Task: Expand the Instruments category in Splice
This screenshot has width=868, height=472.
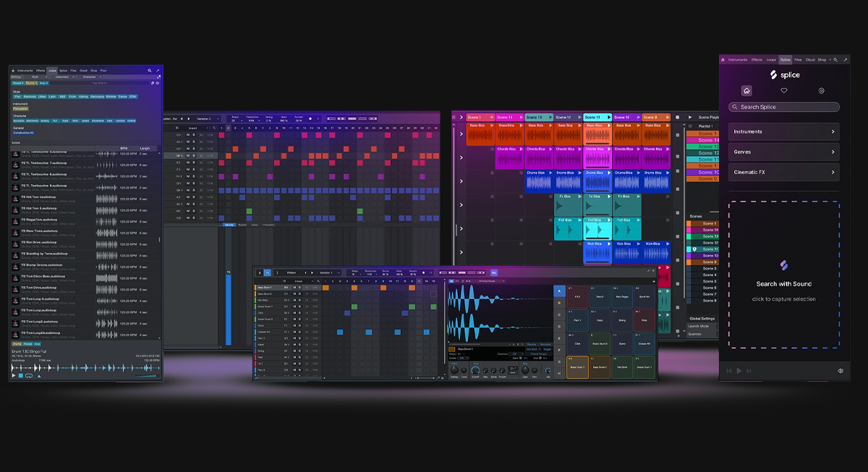Action: click(784, 132)
